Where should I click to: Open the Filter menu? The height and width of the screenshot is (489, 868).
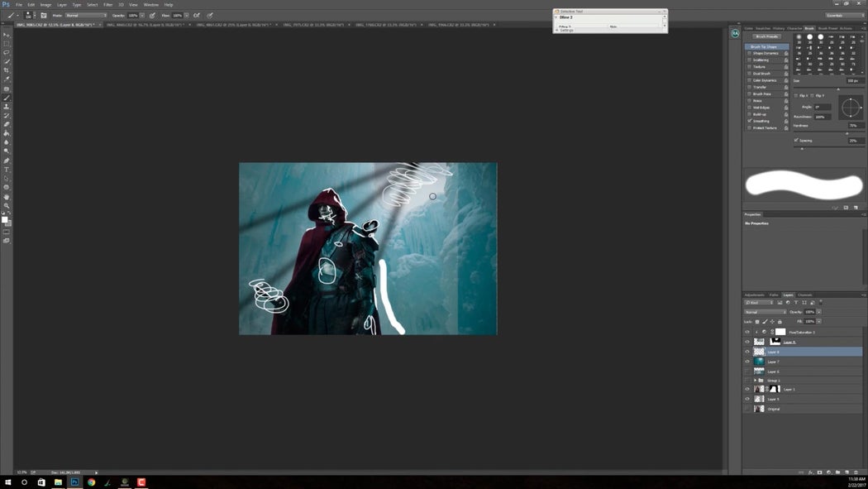pyautogui.click(x=107, y=4)
